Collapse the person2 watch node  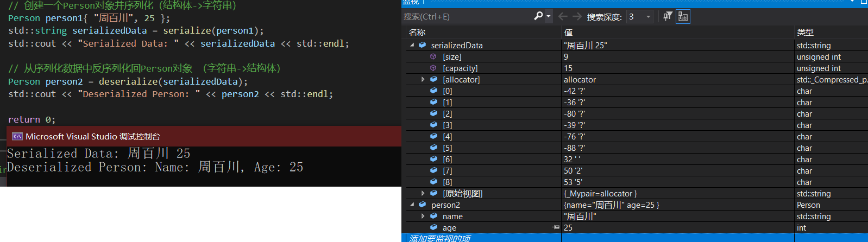click(x=412, y=205)
